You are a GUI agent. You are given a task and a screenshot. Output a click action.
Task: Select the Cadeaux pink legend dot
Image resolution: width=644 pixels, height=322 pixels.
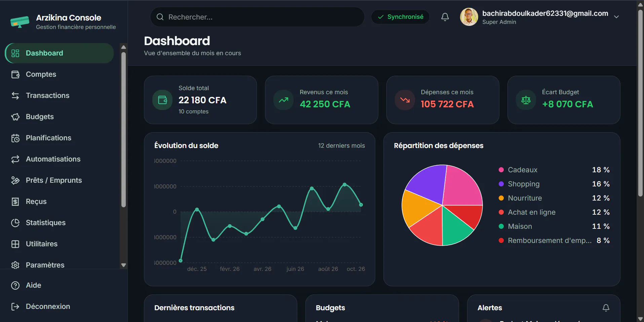[x=501, y=170]
